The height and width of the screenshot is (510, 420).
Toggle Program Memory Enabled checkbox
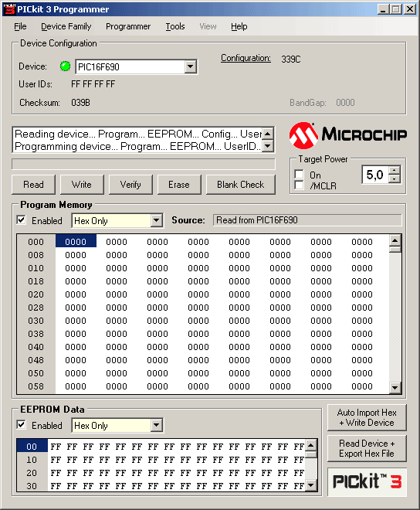22,220
